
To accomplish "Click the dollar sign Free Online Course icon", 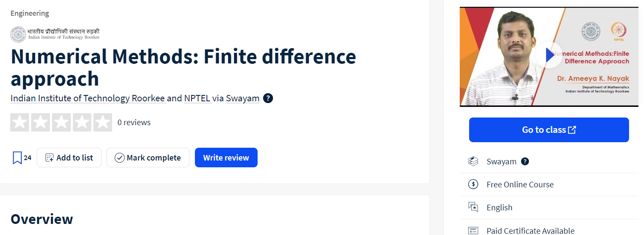I will 473,184.
